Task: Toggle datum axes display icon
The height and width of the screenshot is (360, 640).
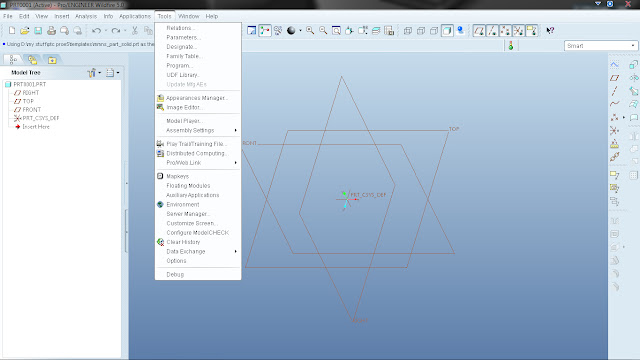Action: click(x=492, y=31)
